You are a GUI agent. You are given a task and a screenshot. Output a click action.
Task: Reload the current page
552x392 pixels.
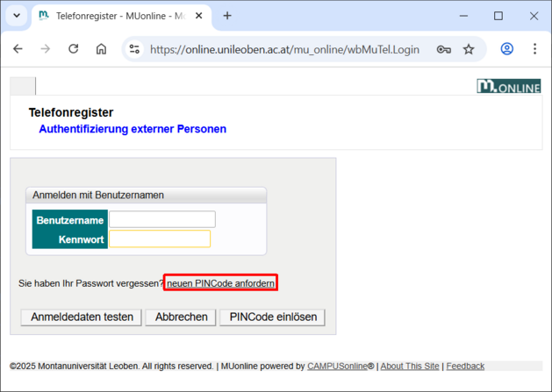coord(73,49)
